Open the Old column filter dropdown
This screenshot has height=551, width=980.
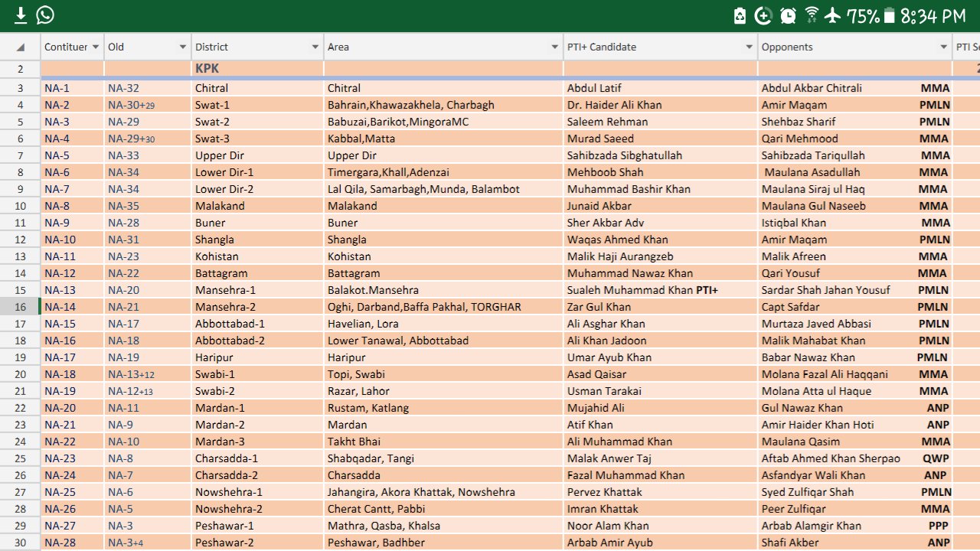[183, 47]
